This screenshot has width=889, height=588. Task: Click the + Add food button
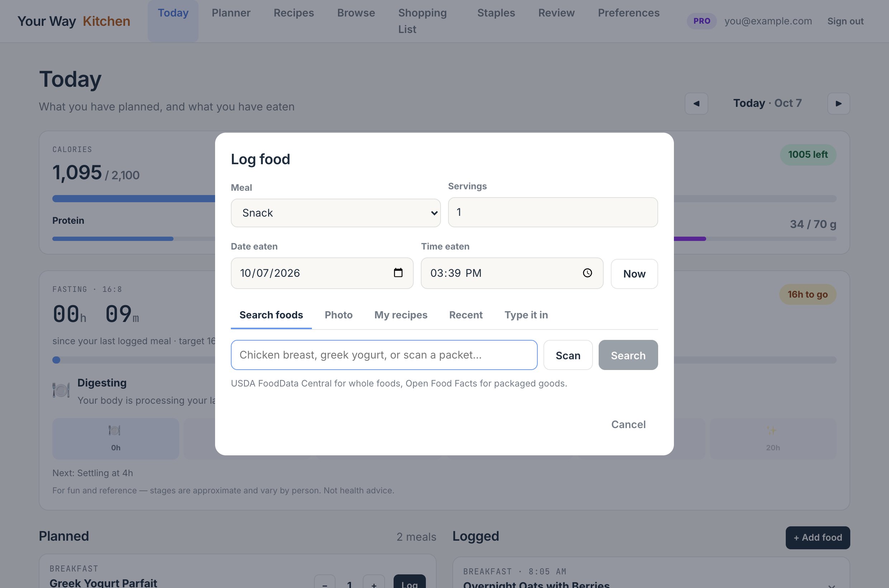click(x=818, y=538)
